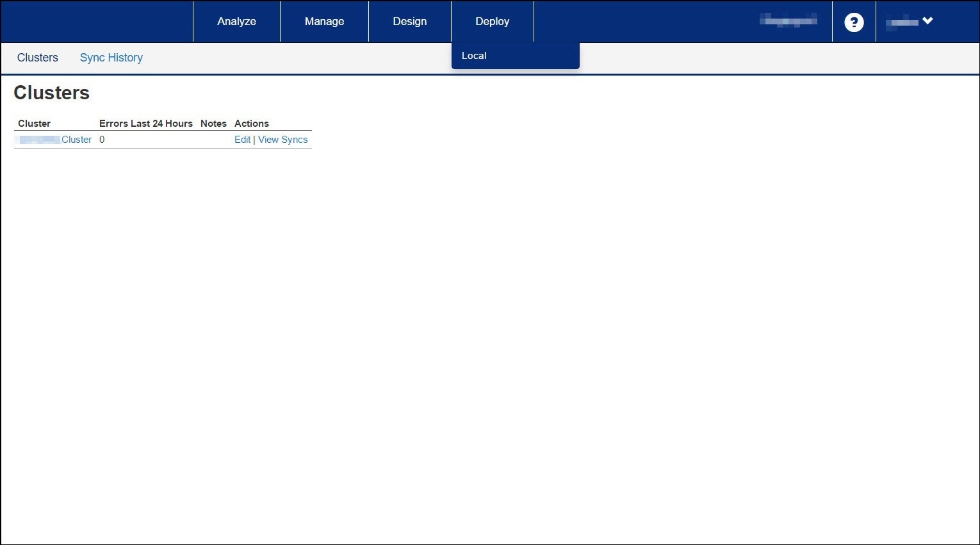The image size is (980, 545).
Task: Click the Deploy menu header
Action: (x=492, y=21)
